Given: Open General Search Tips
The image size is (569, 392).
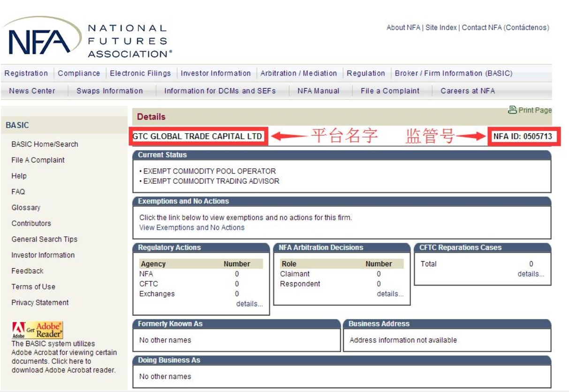Looking at the screenshot, I should point(45,239).
